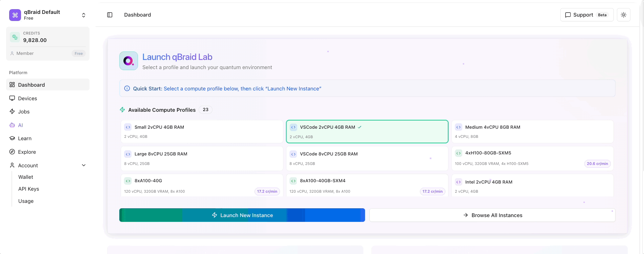644x254 pixels.
Task: Click the 20.6 cr/min price badge
Action: (x=598, y=164)
